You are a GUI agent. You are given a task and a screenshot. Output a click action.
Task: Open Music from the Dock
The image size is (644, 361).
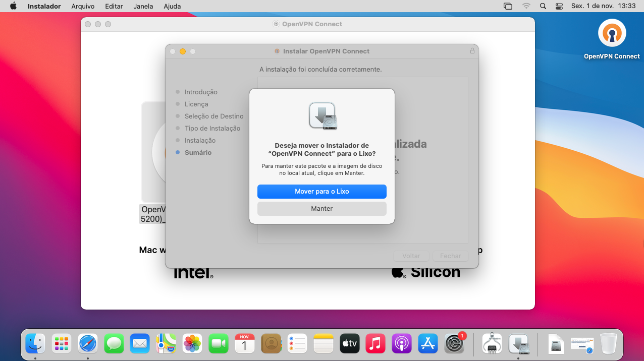375,344
